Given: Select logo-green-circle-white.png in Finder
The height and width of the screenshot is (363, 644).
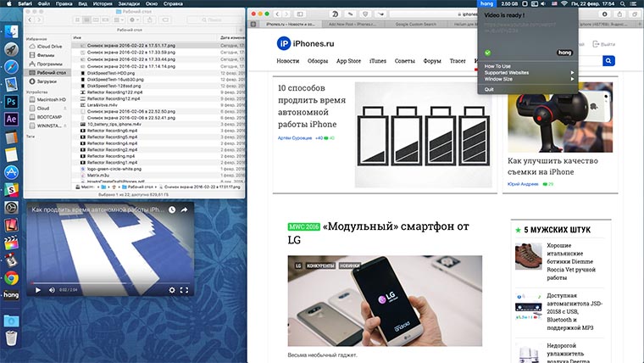Looking at the screenshot, I should pyautogui.click(x=114, y=169).
